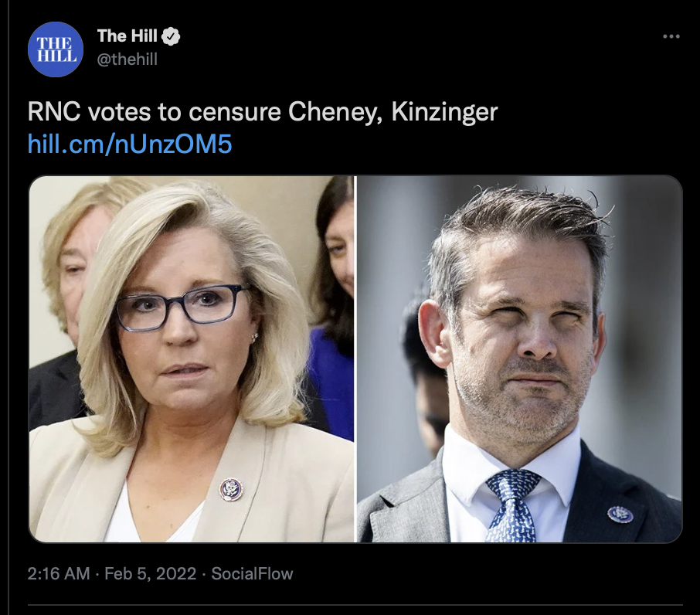Click the blue patterned necktie in right photo
The height and width of the screenshot is (615, 700).
pos(512,505)
